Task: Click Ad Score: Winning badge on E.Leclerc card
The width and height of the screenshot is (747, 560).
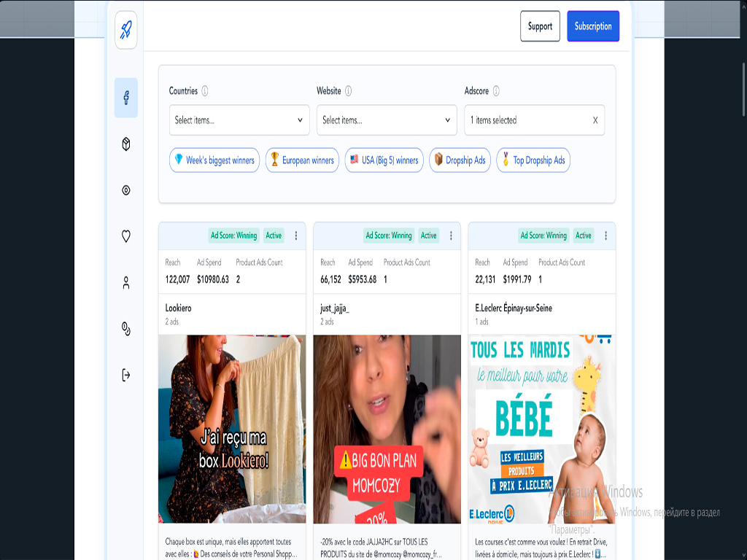Action: 543,236
